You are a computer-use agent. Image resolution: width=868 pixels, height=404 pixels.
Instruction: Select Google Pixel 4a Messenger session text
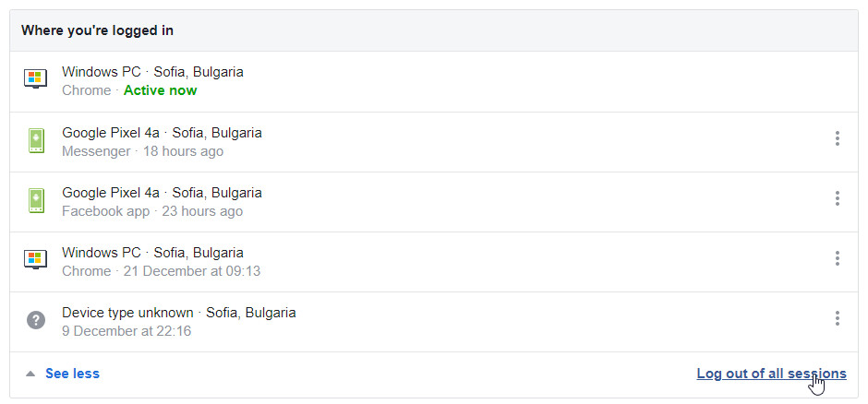coord(162,142)
